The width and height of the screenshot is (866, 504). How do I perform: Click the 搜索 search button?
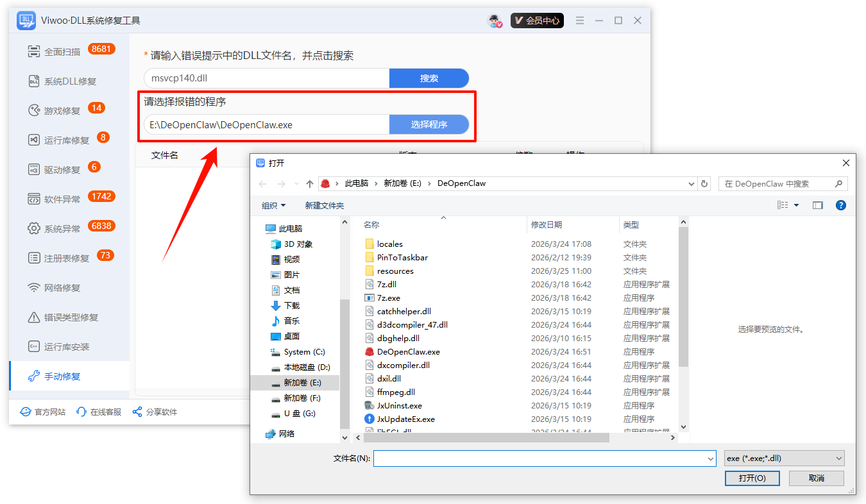[x=429, y=78]
